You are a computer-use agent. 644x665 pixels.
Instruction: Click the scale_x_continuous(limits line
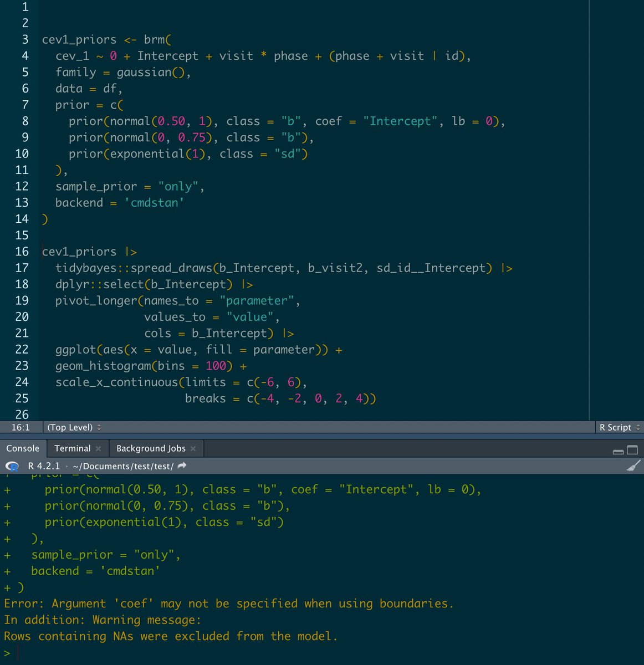click(x=181, y=382)
